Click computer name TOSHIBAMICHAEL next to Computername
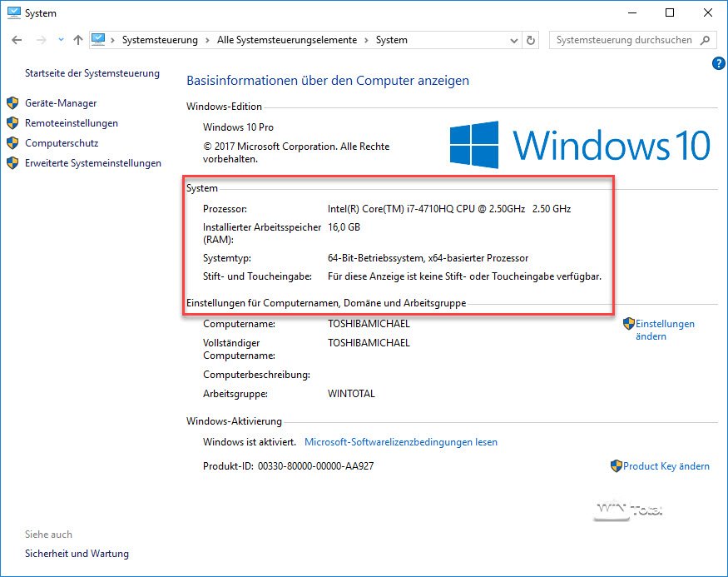 (369, 324)
